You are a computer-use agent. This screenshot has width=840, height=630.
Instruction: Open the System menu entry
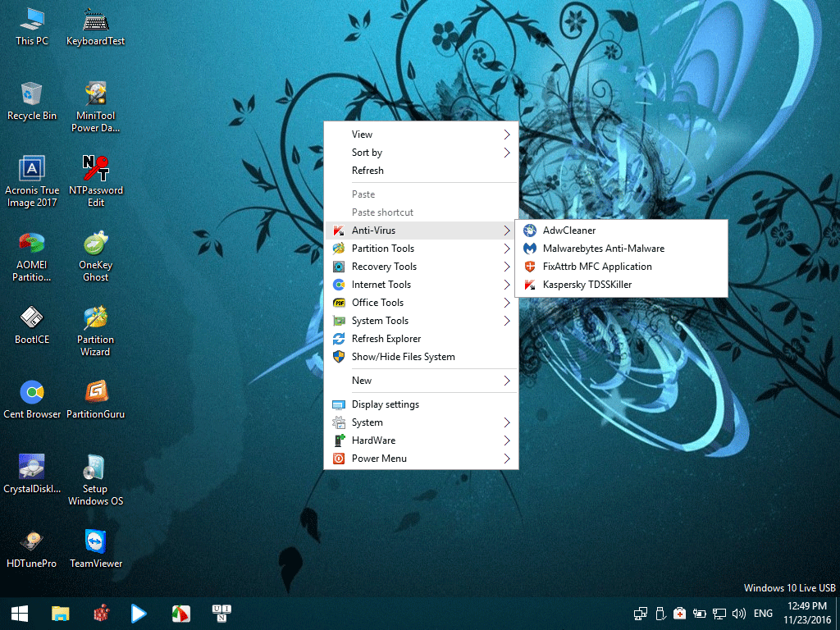coord(421,422)
